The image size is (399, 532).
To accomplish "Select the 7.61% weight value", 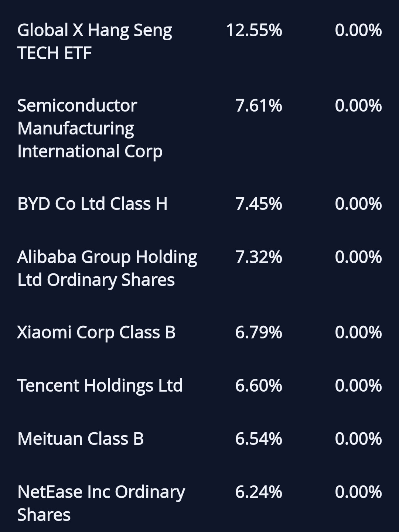I will tap(259, 106).
